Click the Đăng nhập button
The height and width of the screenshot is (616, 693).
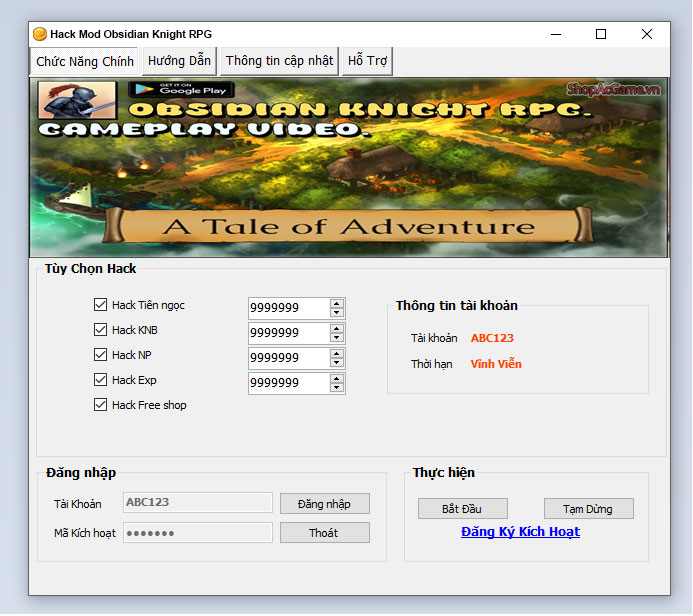[x=324, y=504]
